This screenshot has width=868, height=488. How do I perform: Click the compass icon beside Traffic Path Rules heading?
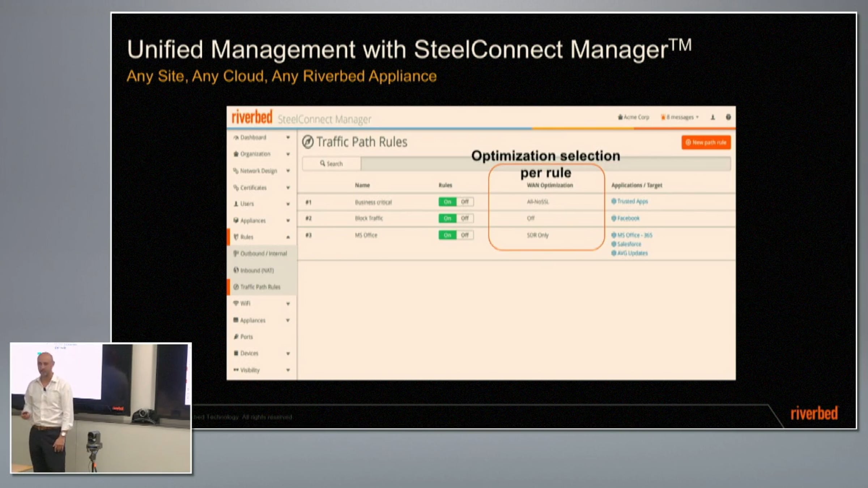coord(308,142)
